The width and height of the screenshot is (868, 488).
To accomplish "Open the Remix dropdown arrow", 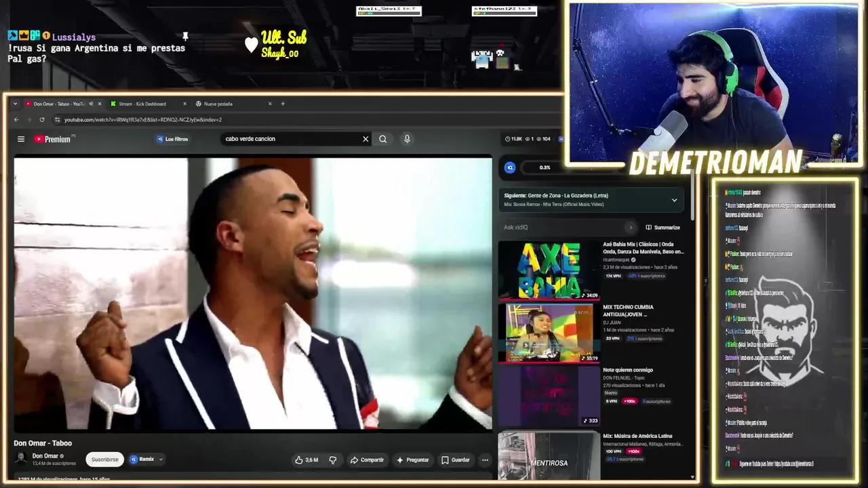I will click(x=161, y=460).
